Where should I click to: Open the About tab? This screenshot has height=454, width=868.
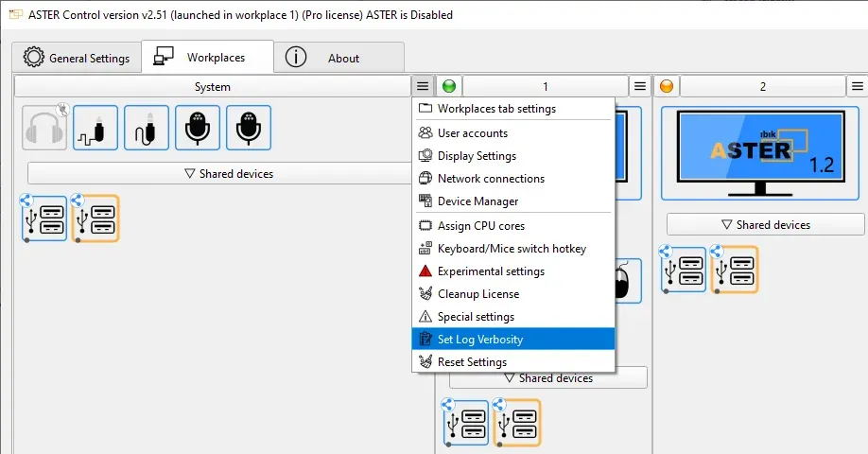point(339,58)
